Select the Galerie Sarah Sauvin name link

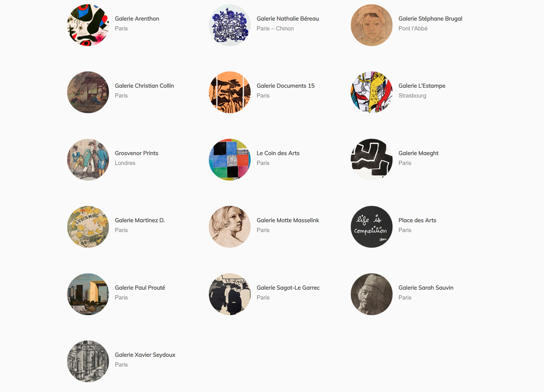point(426,287)
